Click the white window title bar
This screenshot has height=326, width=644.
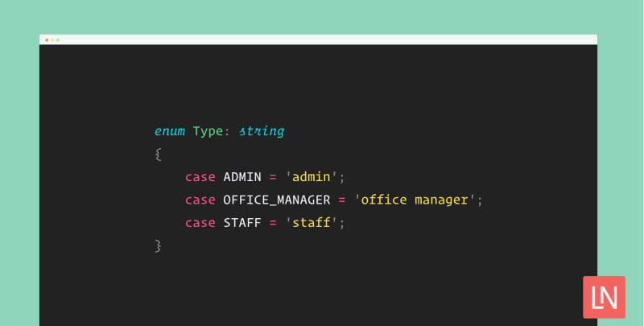pyautogui.click(x=322, y=39)
